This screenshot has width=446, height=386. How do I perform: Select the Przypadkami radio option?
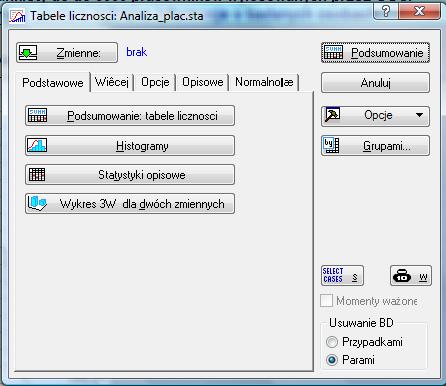[x=332, y=342]
